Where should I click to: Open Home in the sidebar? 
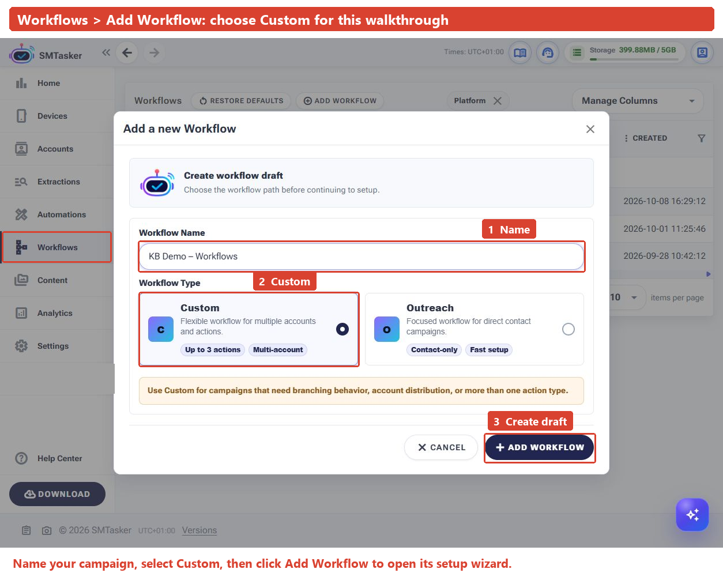[57, 83]
